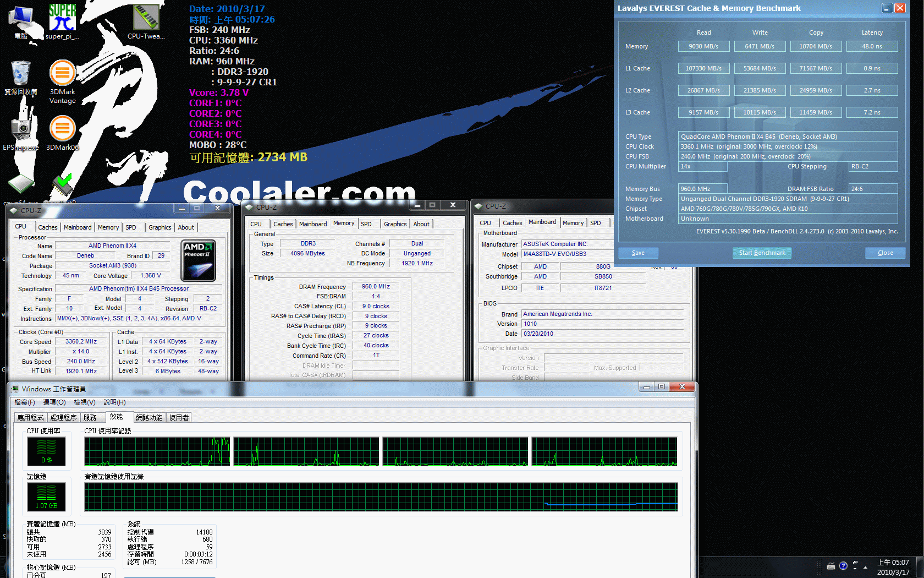The width and height of the screenshot is (924, 578).
Task: Select Caches tab in right CPU-Z window
Action: (513, 223)
